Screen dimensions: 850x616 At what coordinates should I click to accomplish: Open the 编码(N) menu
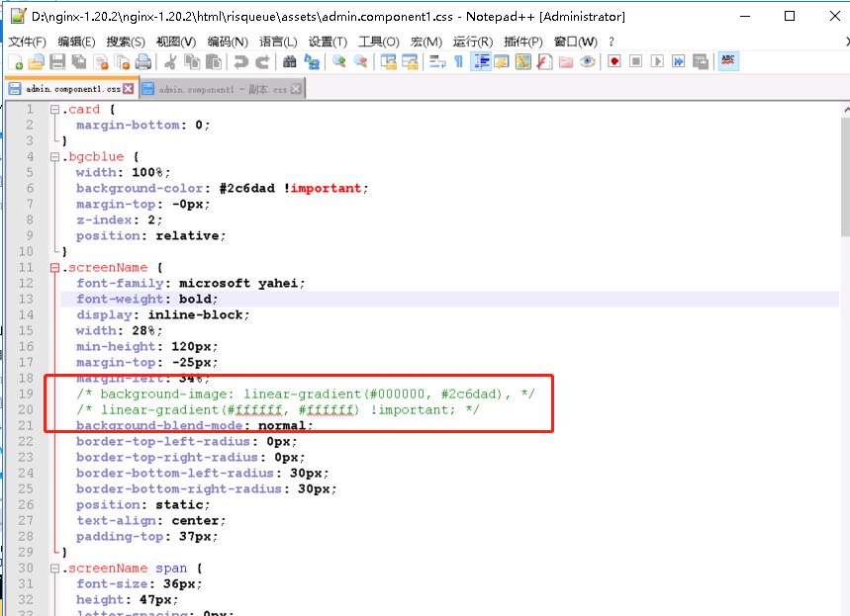point(228,42)
